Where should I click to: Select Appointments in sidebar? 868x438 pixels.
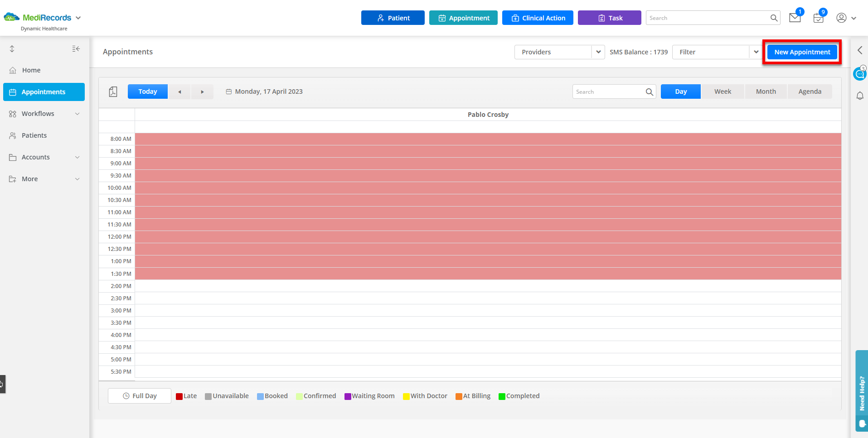click(x=44, y=92)
